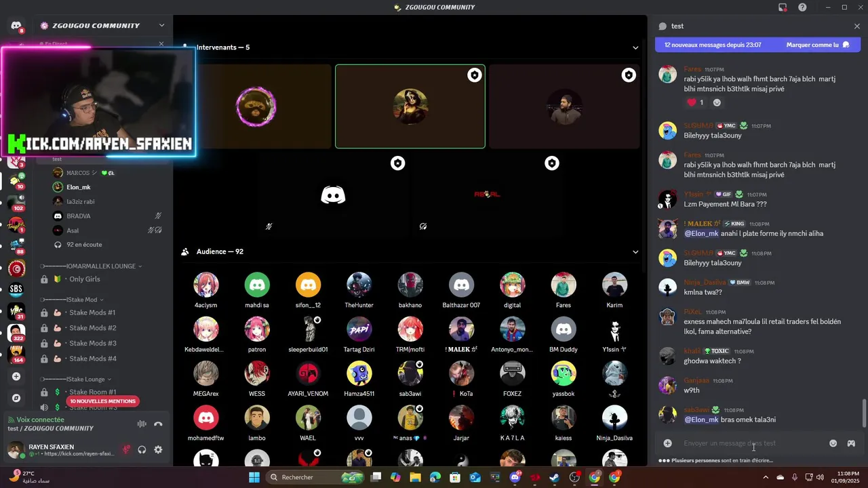The image size is (868, 488).
Task: Close the test chat panel
Action: click(857, 26)
